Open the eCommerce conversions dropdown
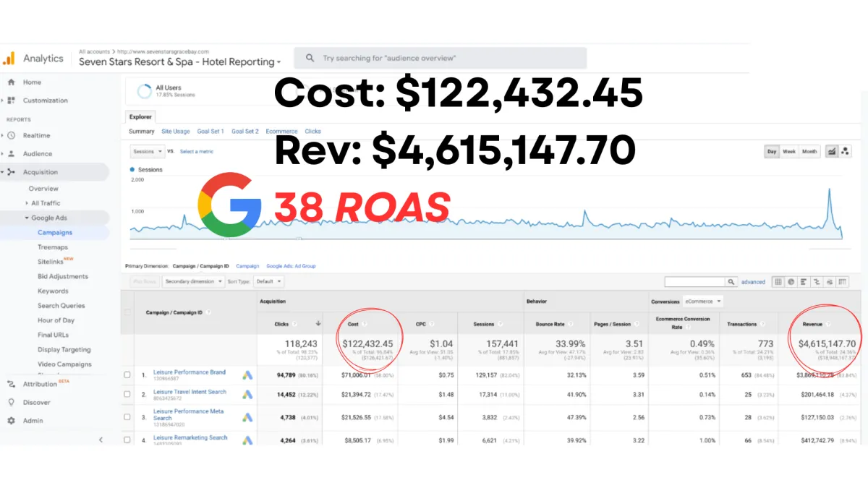Screen dimensions: 868x488 pyautogui.click(x=704, y=301)
